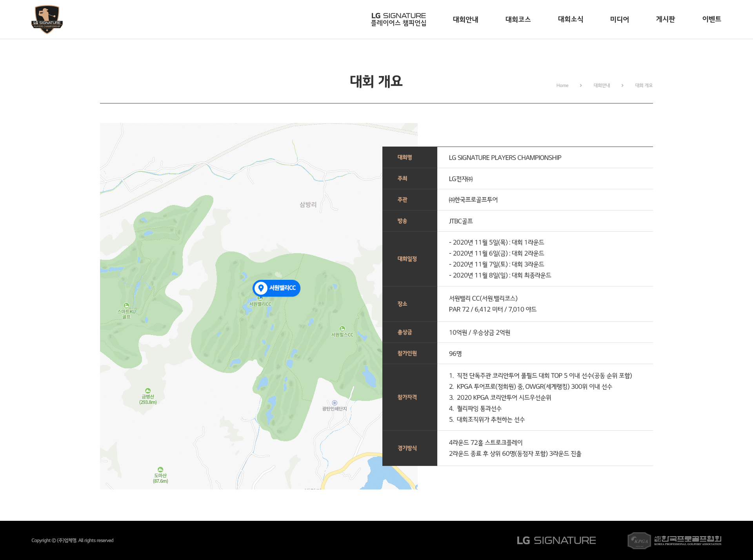The height and width of the screenshot is (560, 753).
Task: Click the 도마산 mountain marker icon
Action: [x=160, y=469]
